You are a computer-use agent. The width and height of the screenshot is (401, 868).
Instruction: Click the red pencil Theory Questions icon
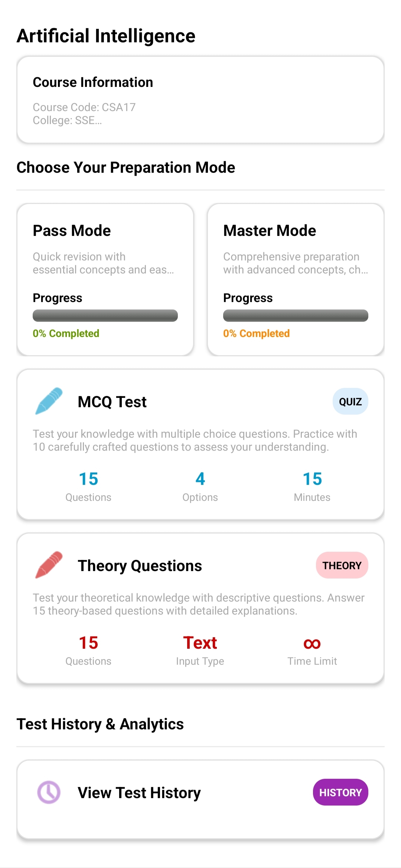(x=49, y=565)
